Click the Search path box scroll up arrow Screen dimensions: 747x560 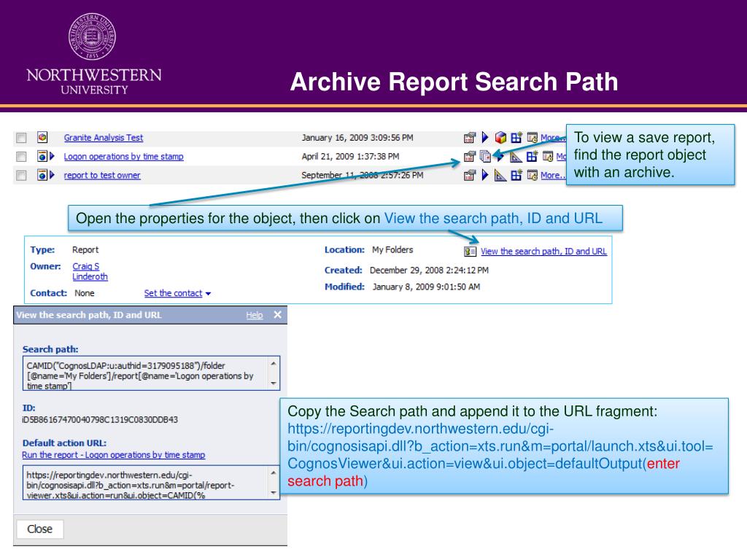point(274,363)
